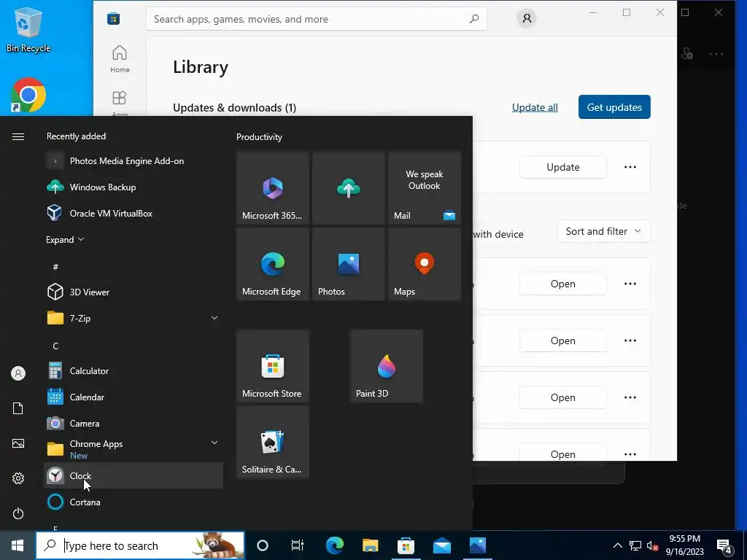The width and height of the screenshot is (747, 560).
Task: Open the notification center icon
Action: pos(724,545)
